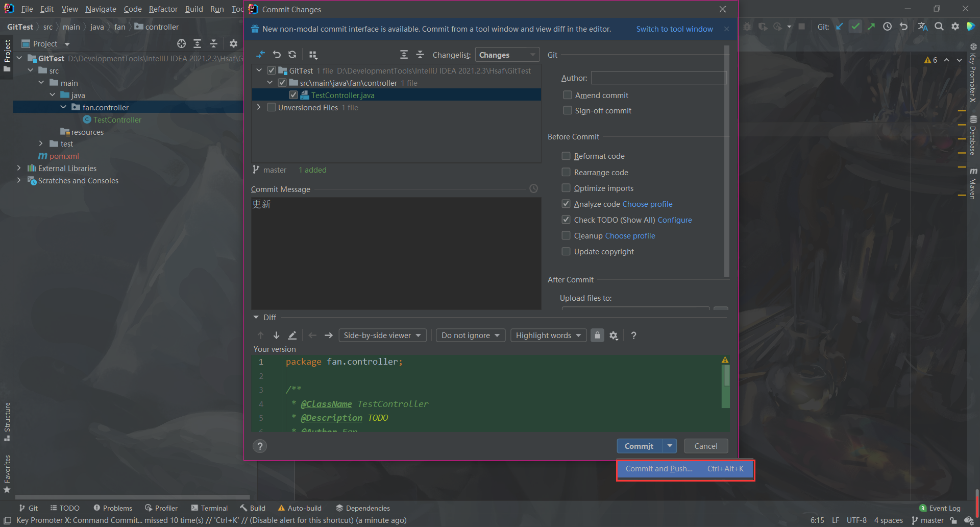Image resolution: width=980 pixels, height=527 pixels.
Task: Open the File menu
Action: (27, 9)
